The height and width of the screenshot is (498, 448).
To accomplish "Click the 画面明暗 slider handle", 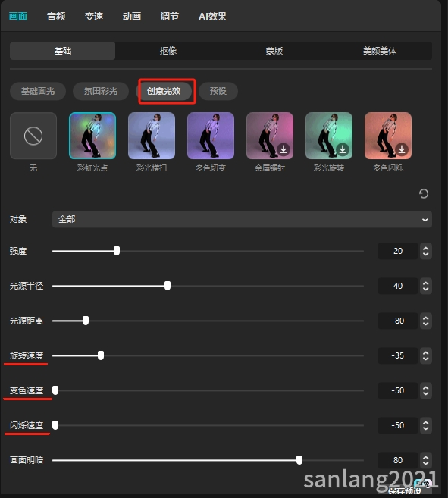I will [299, 460].
